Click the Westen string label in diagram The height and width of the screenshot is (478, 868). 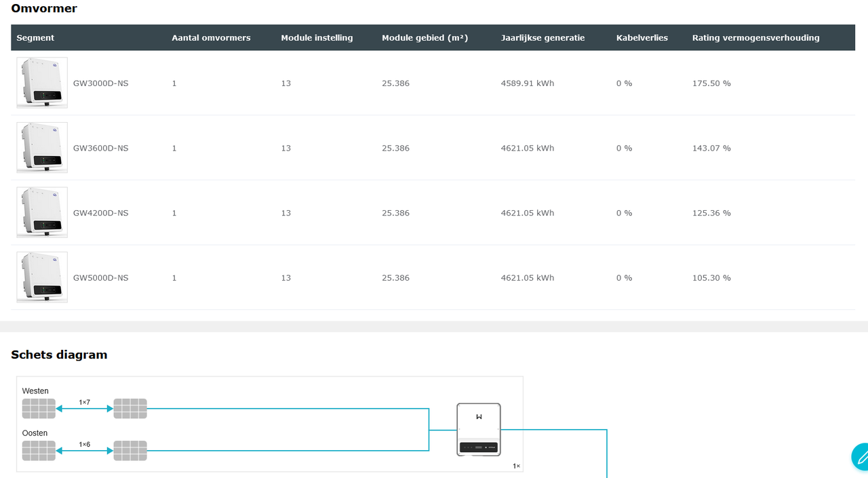pos(35,391)
